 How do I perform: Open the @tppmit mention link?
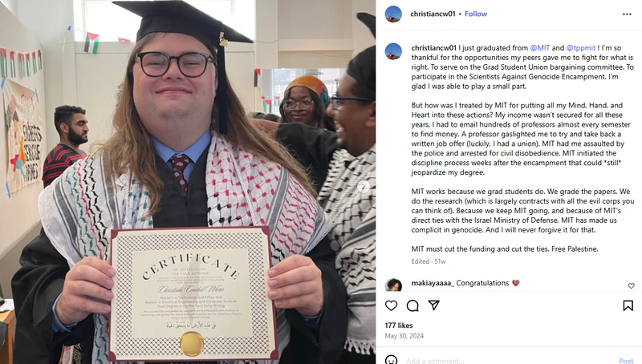580,48
